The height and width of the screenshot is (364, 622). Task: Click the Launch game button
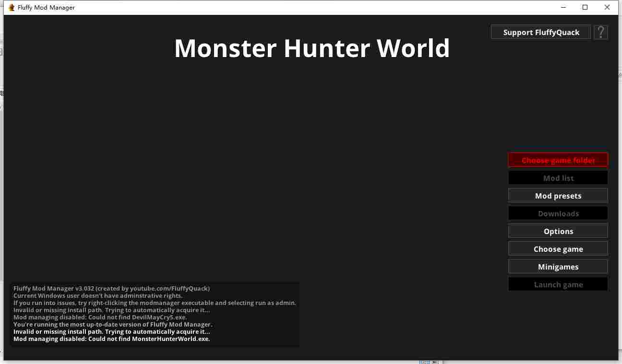(x=558, y=284)
